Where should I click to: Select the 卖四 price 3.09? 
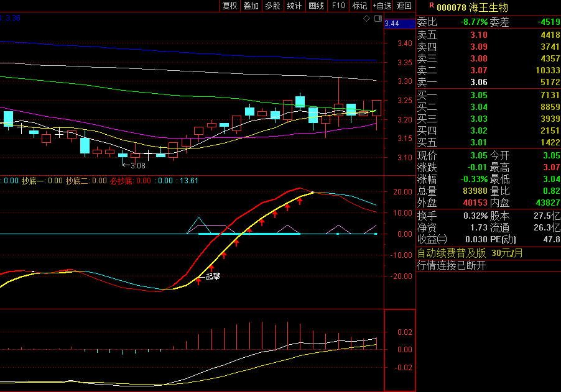click(x=479, y=47)
